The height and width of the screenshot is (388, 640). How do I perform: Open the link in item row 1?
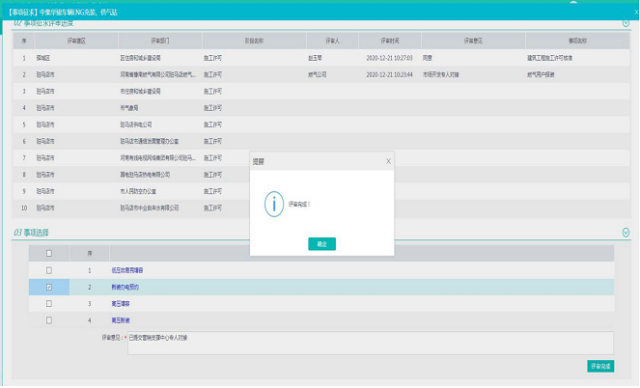pyautogui.click(x=127, y=270)
